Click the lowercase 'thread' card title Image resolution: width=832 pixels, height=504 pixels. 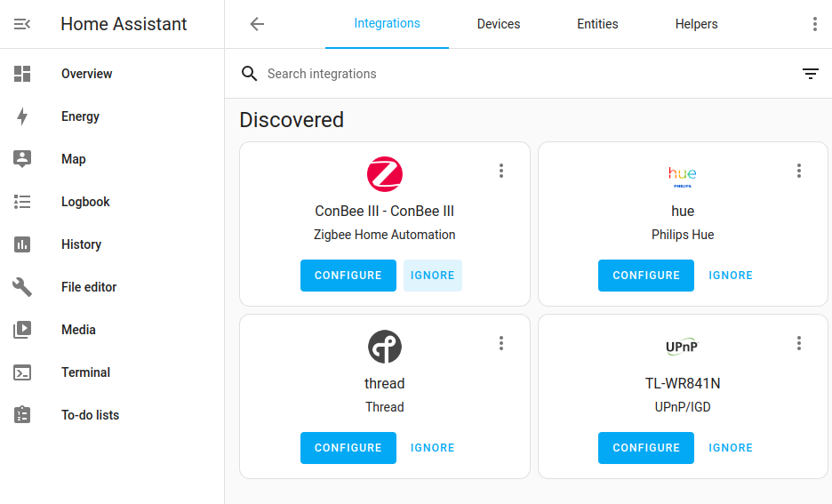click(385, 384)
